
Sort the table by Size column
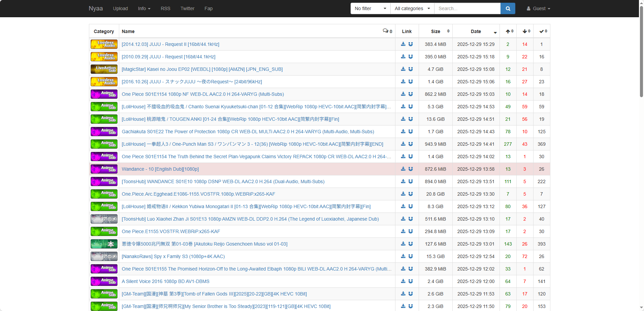tap(436, 31)
